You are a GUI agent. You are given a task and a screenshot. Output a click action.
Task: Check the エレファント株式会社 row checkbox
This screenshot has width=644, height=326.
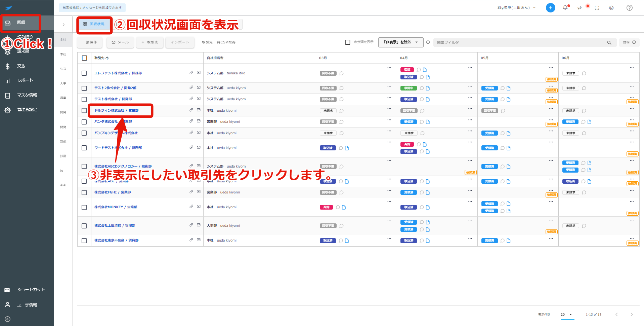pos(84,73)
